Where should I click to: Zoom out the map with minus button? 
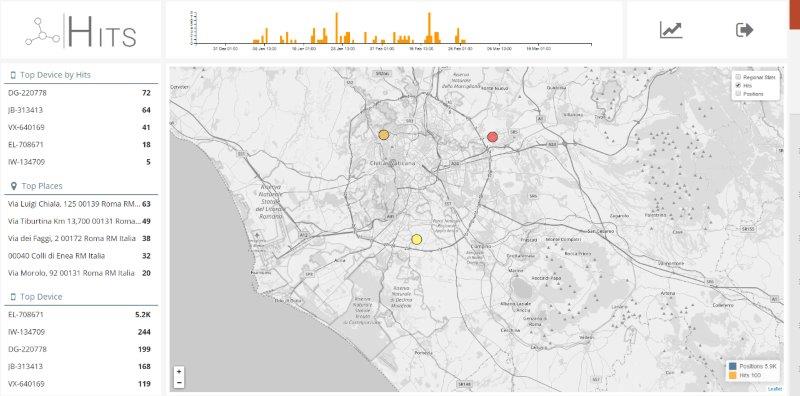[179, 382]
